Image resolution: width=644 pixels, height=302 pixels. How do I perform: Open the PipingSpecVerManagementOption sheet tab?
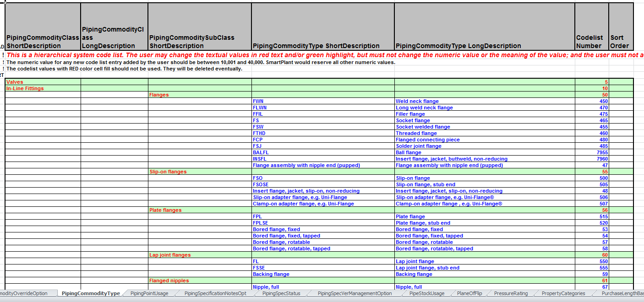[355, 293]
